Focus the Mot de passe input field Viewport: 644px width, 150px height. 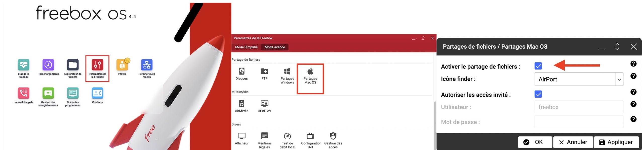tap(579, 122)
